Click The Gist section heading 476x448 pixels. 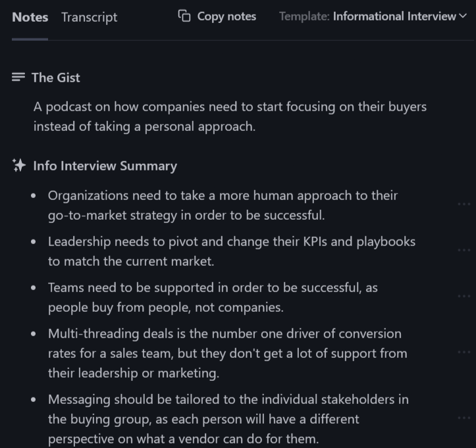click(x=56, y=78)
